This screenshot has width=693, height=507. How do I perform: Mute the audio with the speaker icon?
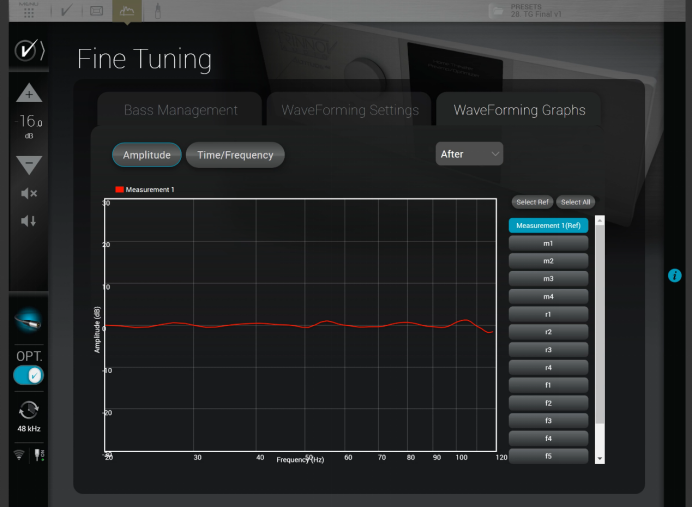pos(28,193)
